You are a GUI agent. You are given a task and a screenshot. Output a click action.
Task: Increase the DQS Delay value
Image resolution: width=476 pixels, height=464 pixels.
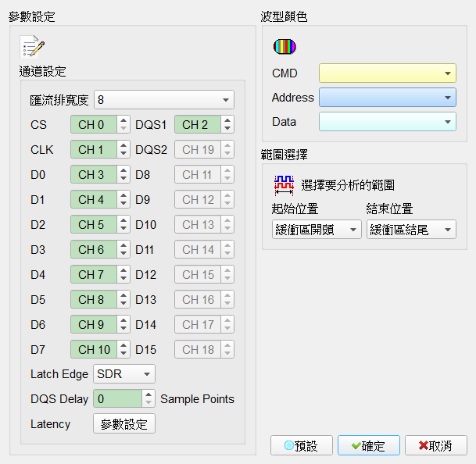(149, 394)
